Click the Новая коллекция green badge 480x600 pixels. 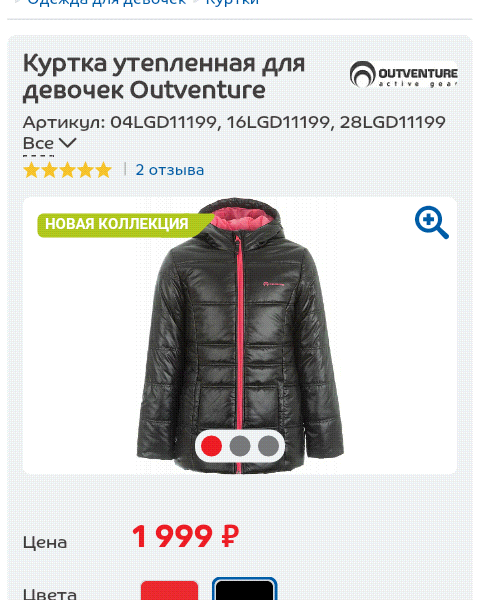pyautogui.click(x=124, y=225)
